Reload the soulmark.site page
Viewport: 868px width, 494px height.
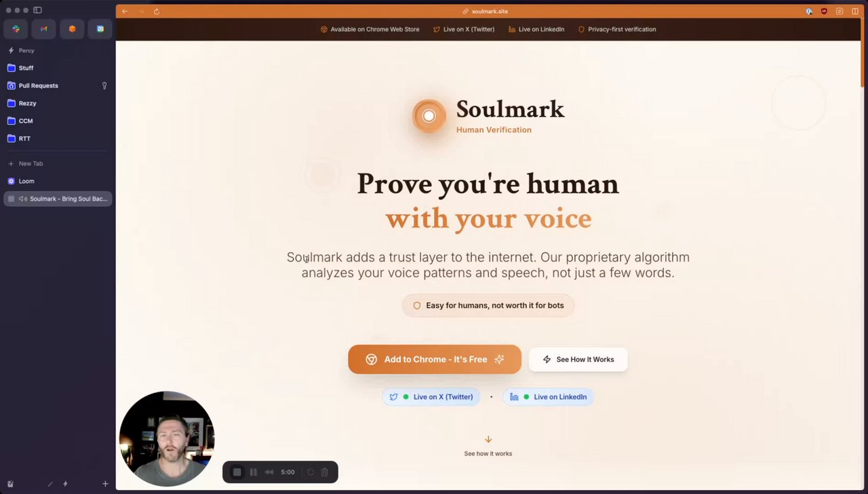tap(157, 12)
